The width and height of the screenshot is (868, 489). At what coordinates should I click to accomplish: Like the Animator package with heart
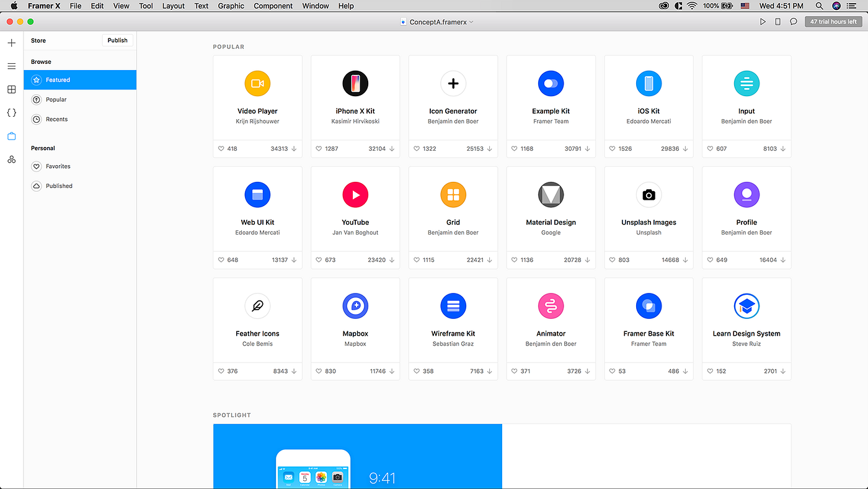[515, 371]
